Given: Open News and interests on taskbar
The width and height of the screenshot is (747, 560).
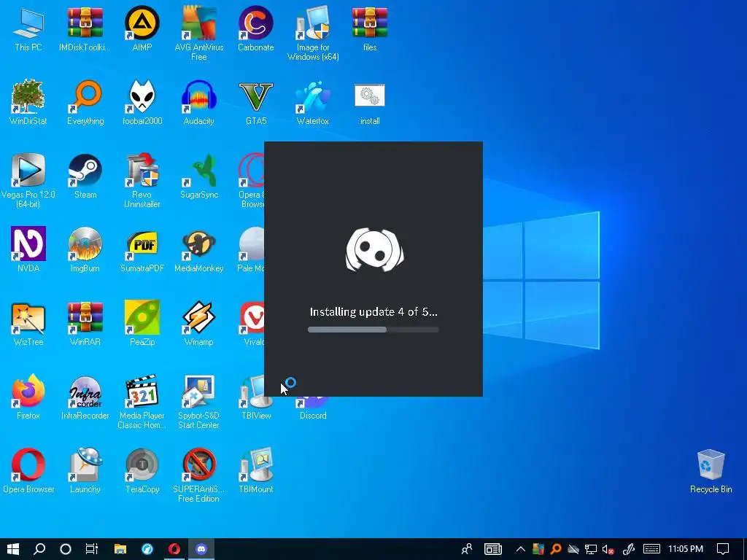Looking at the screenshot, I should [492, 549].
